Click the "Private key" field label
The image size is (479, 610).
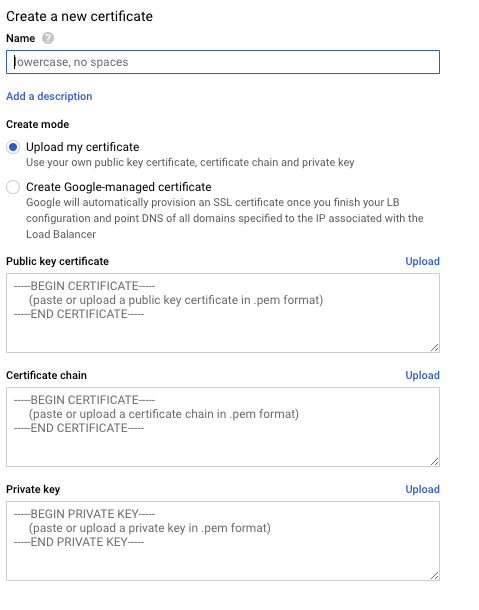pyautogui.click(x=33, y=489)
